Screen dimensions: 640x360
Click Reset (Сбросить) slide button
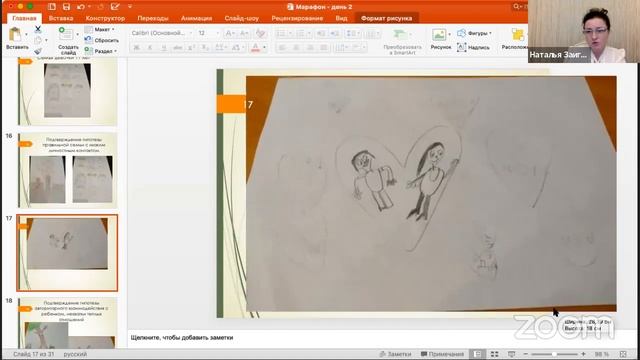(x=102, y=40)
